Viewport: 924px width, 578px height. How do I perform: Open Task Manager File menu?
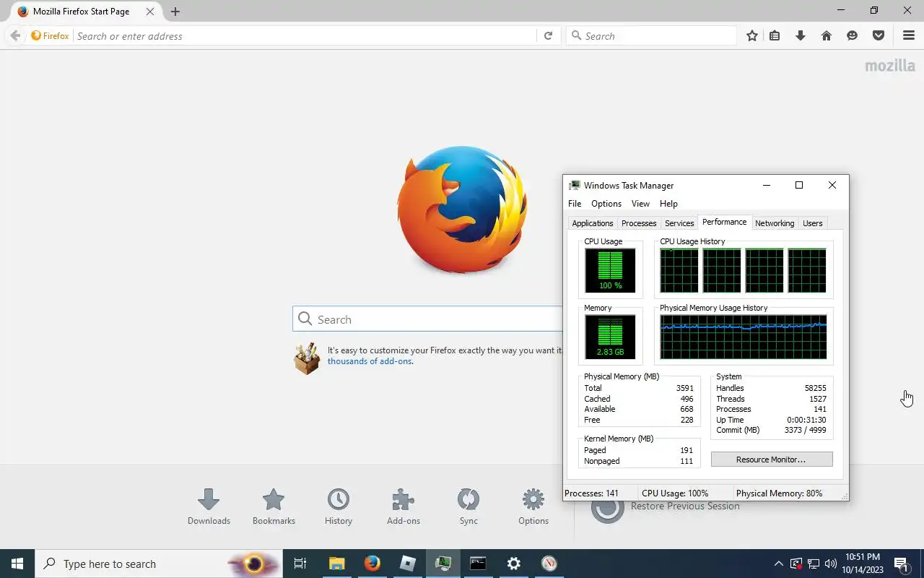click(x=575, y=204)
